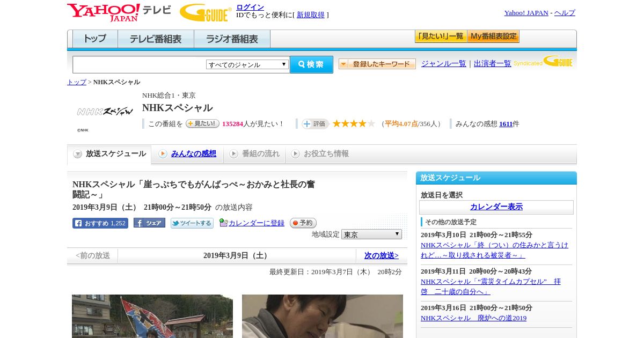Click the Facebook シェア button
The width and height of the screenshot is (644, 338).
tap(149, 223)
